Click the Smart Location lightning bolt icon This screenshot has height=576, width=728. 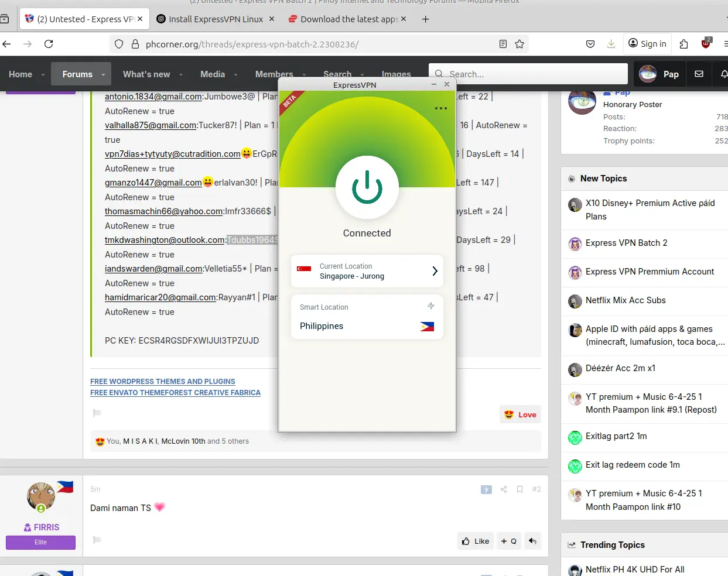coord(431,306)
